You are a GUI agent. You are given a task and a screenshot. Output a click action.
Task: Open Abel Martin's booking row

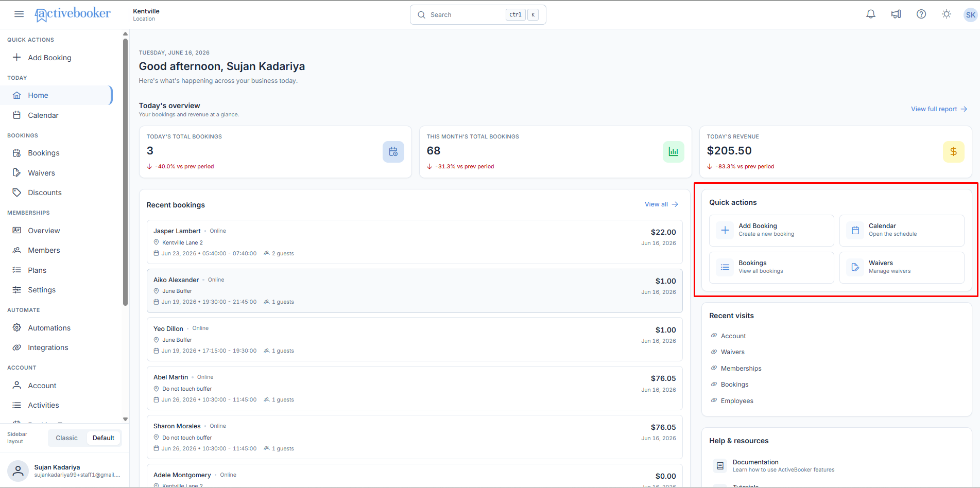[415, 388]
